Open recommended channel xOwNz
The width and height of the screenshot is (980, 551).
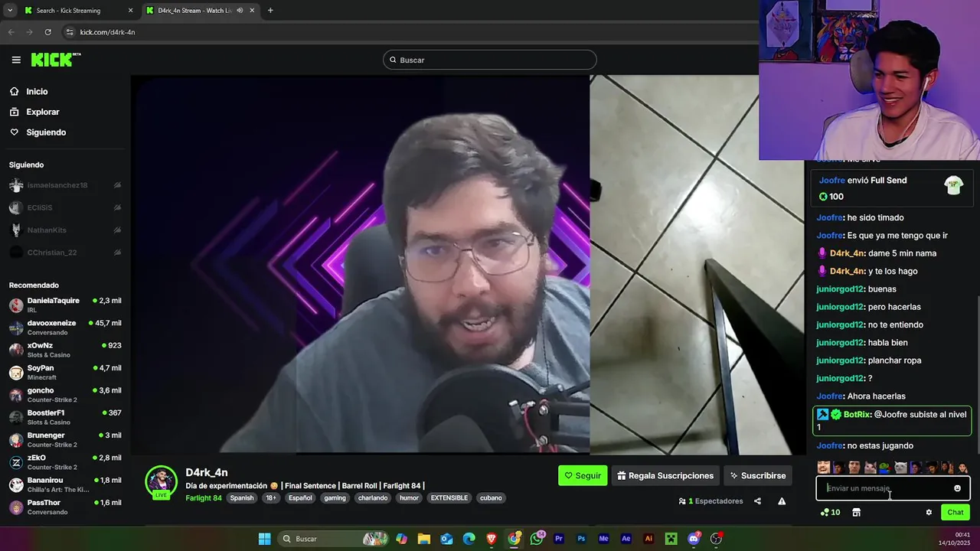[x=65, y=350]
